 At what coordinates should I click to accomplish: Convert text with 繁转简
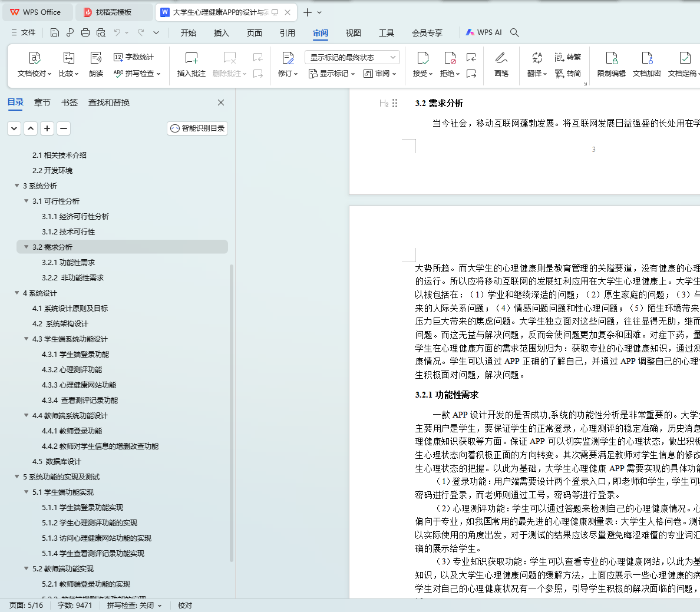(568, 74)
